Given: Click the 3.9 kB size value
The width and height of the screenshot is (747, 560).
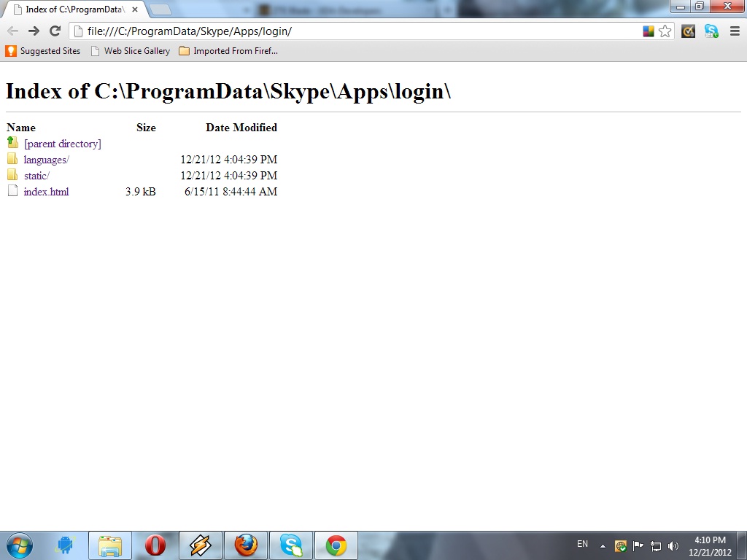Looking at the screenshot, I should tap(141, 192).
